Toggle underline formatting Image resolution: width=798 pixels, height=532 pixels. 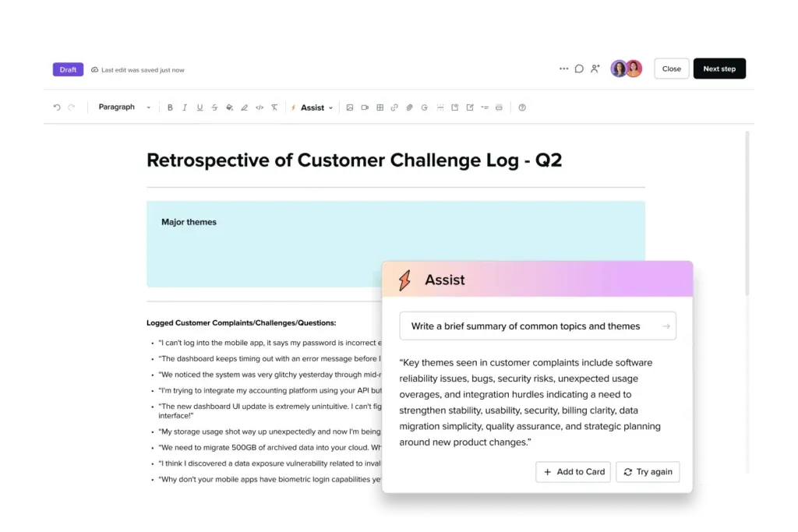pos(199,107)
